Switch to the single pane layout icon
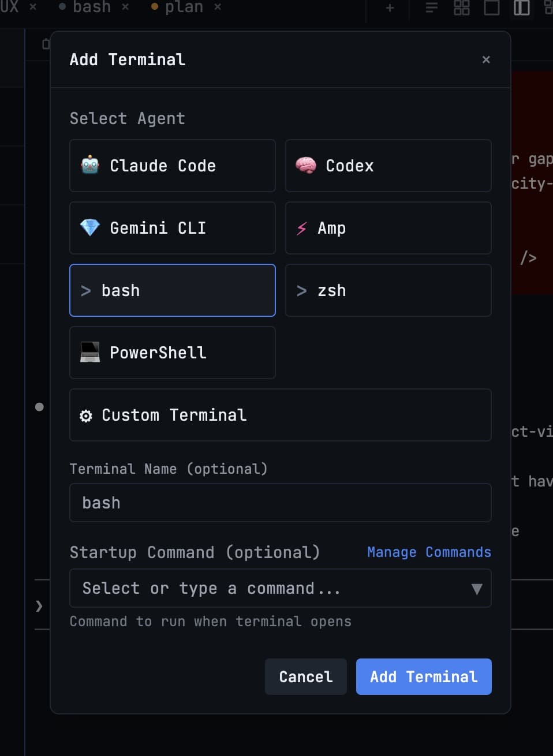This screenshot has height=756, width=553. pyautogui.click(x=492, y=8)
